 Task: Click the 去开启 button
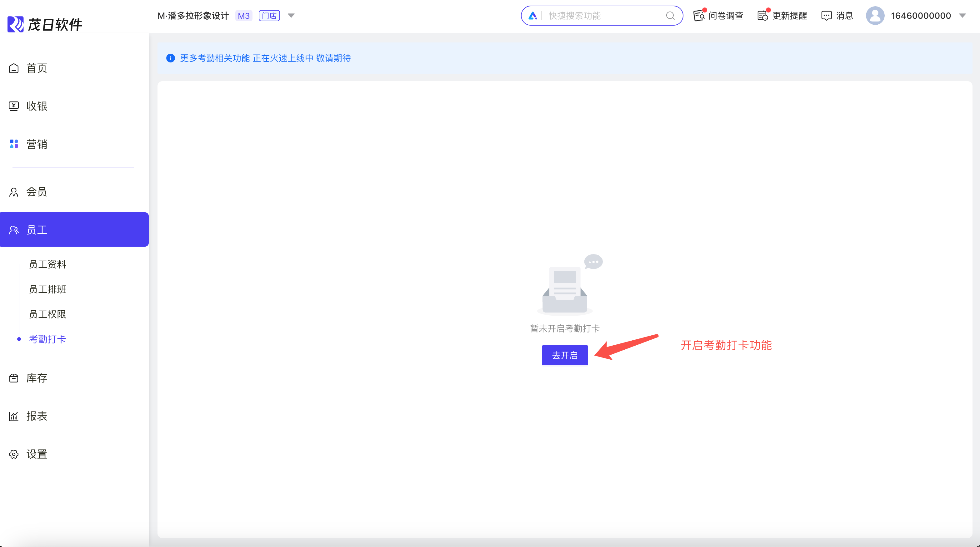coord(565,355)
